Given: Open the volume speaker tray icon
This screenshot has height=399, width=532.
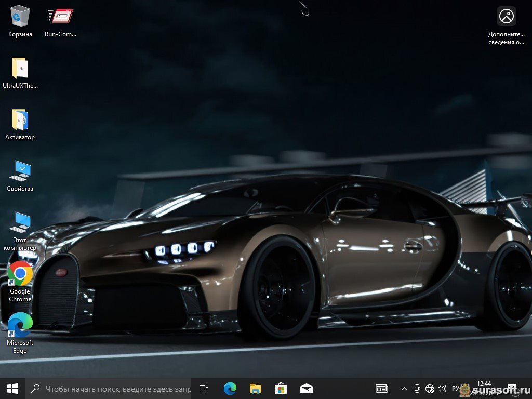Looking at the screenshot, I should tap(442, 389).
